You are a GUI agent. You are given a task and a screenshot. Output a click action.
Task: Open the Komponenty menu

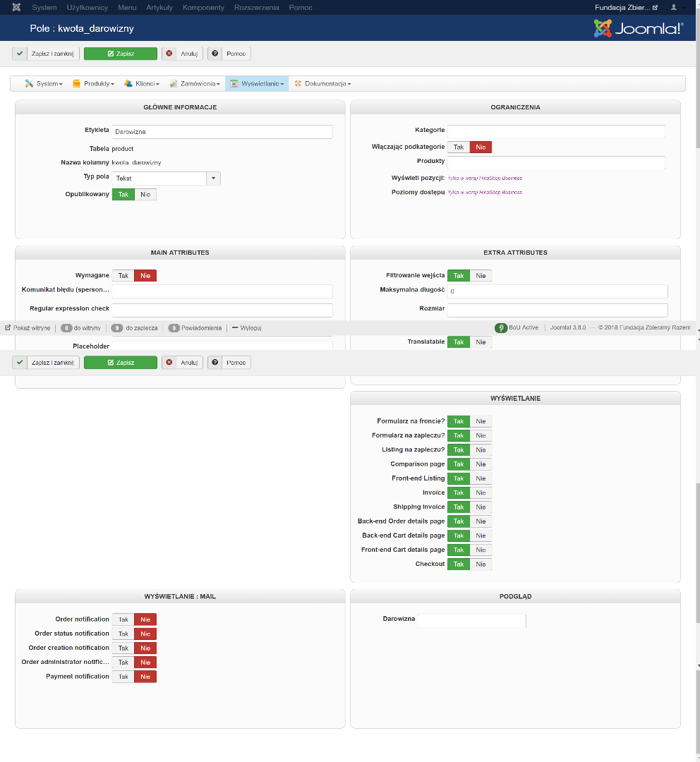(x=204, y=7)
